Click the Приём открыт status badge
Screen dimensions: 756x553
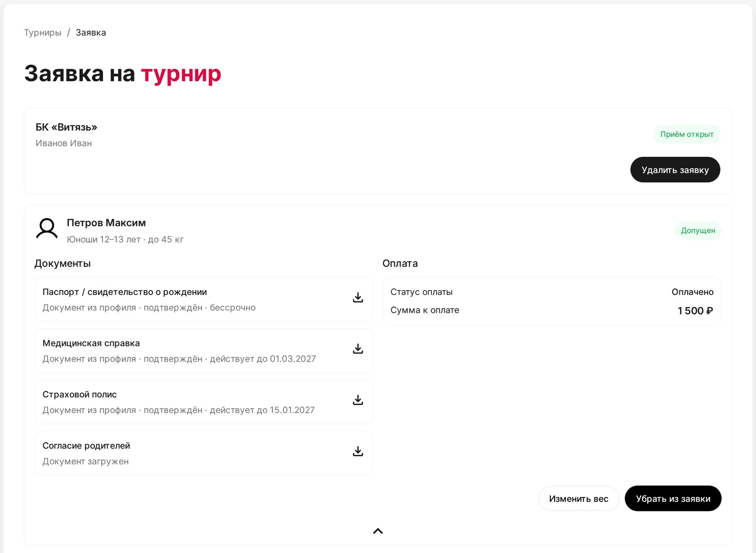[687, 134]
